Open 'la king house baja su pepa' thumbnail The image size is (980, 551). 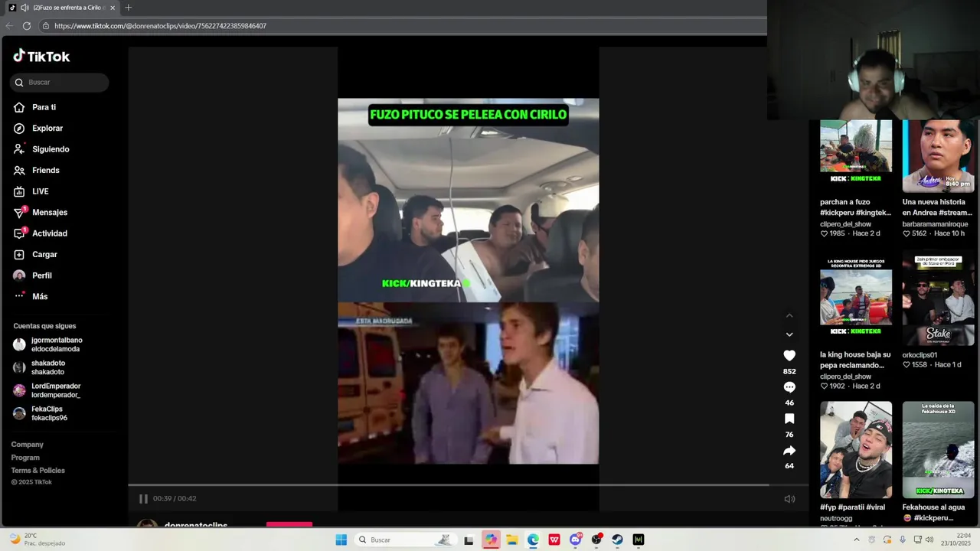click(856, 297)
